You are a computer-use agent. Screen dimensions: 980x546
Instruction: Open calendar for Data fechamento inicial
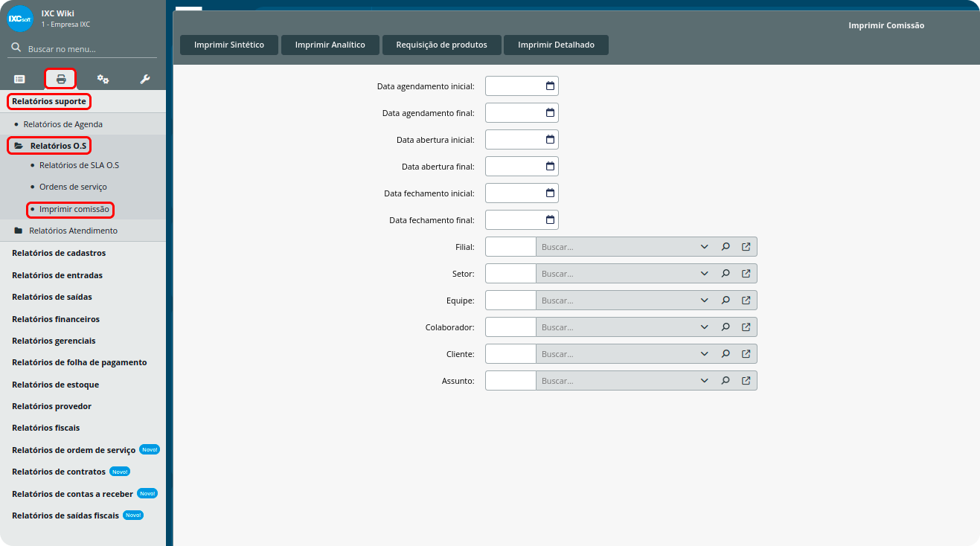point(550,193)
